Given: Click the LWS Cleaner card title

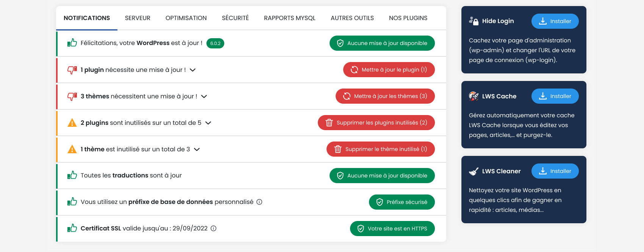Looking at the screenshot, I should [x=501, y=171].
